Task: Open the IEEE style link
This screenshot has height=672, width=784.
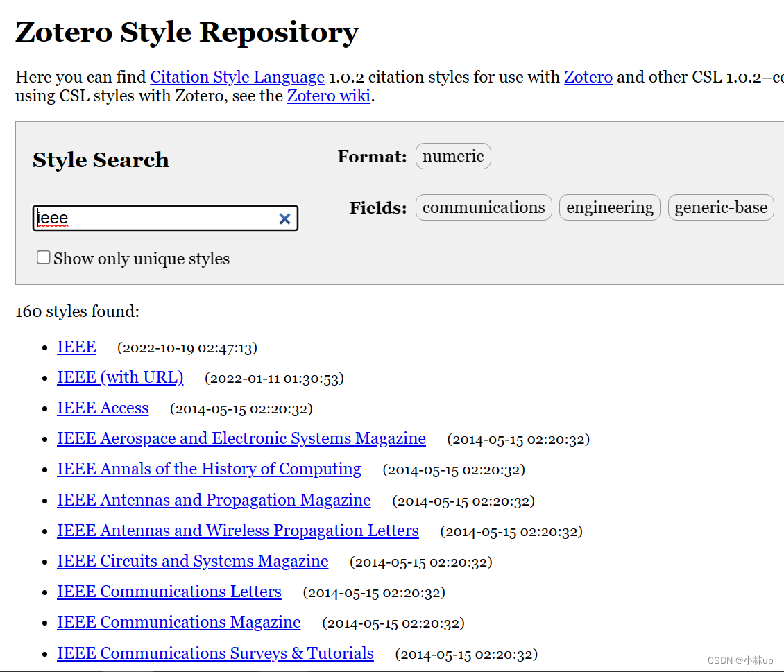Action: (x=76, y=347)
